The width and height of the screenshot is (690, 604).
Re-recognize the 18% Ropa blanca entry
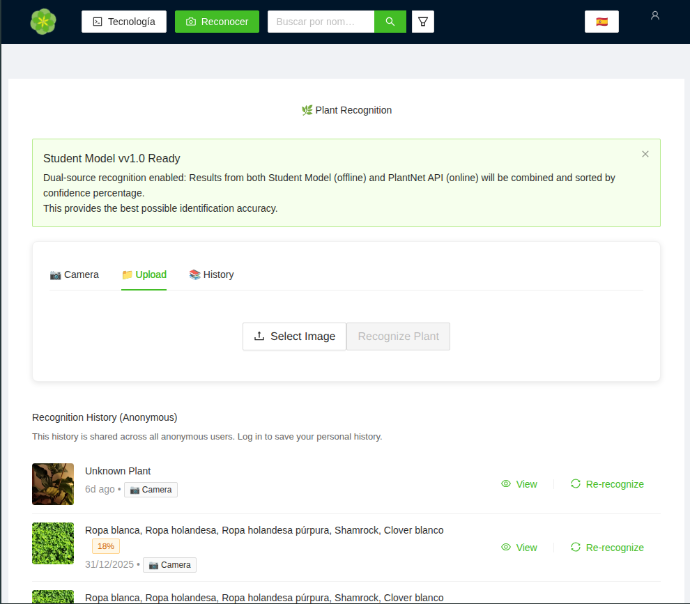click(607, 547)
